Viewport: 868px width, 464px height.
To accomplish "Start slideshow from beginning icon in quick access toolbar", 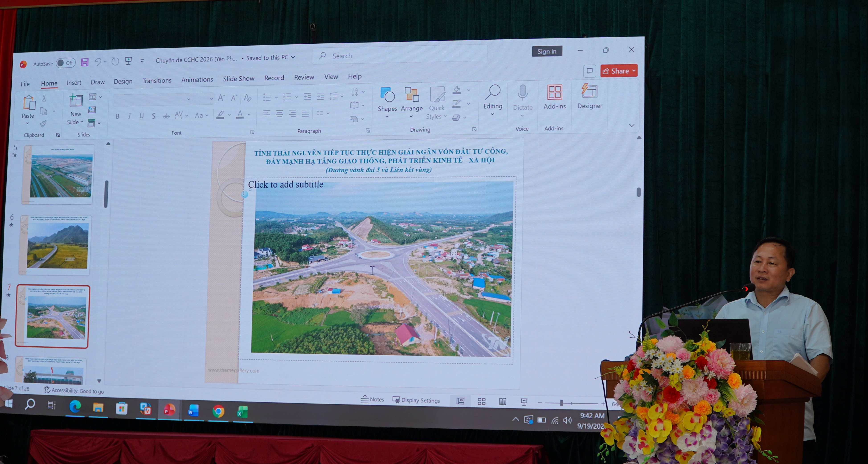I will click(x=128, y=61).
